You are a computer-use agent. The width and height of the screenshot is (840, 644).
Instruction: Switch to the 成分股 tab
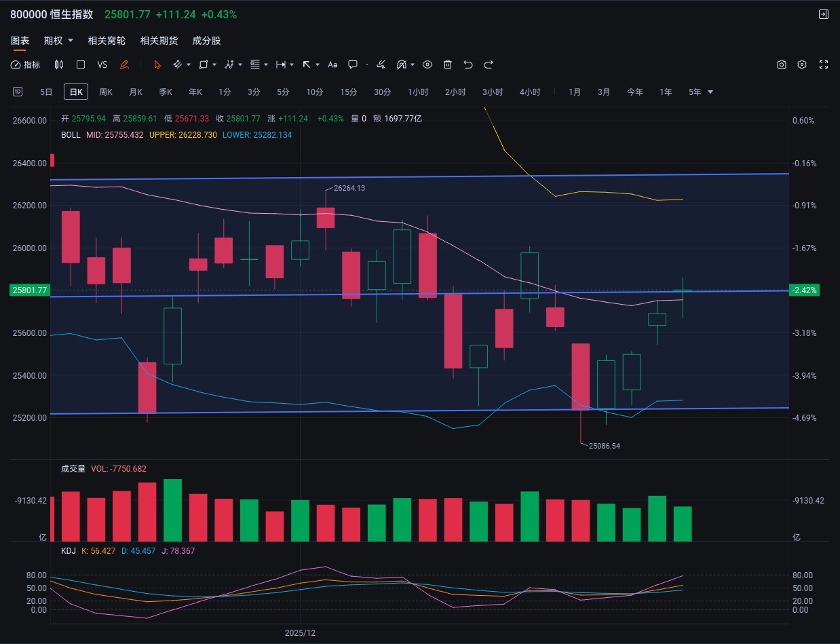point(206,41)
